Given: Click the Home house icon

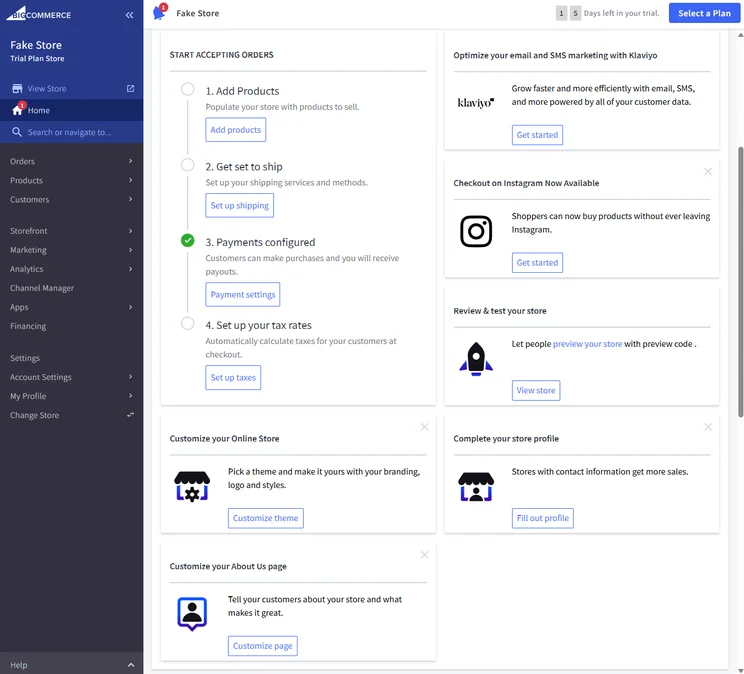Looking at the screenshot, I should point(18,110).
